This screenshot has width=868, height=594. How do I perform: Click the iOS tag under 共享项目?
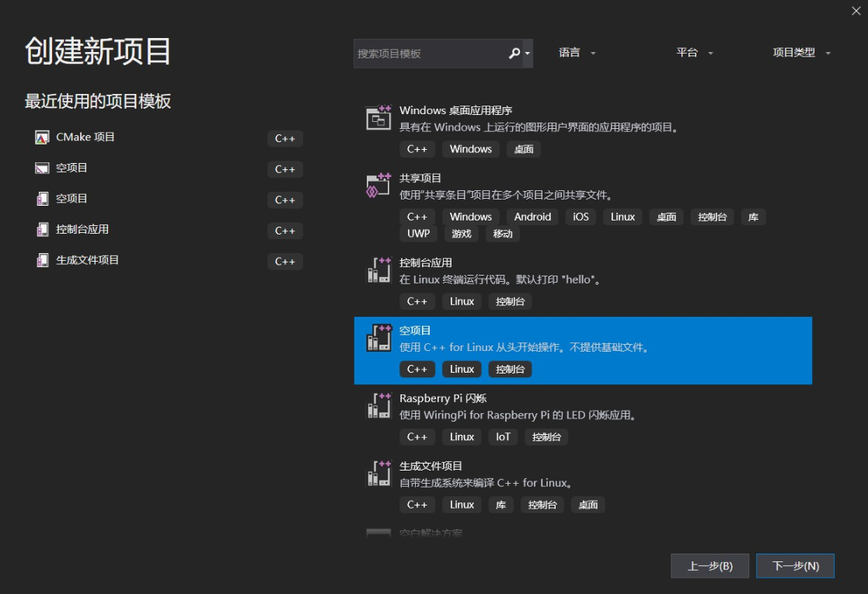tap(580, 217)
